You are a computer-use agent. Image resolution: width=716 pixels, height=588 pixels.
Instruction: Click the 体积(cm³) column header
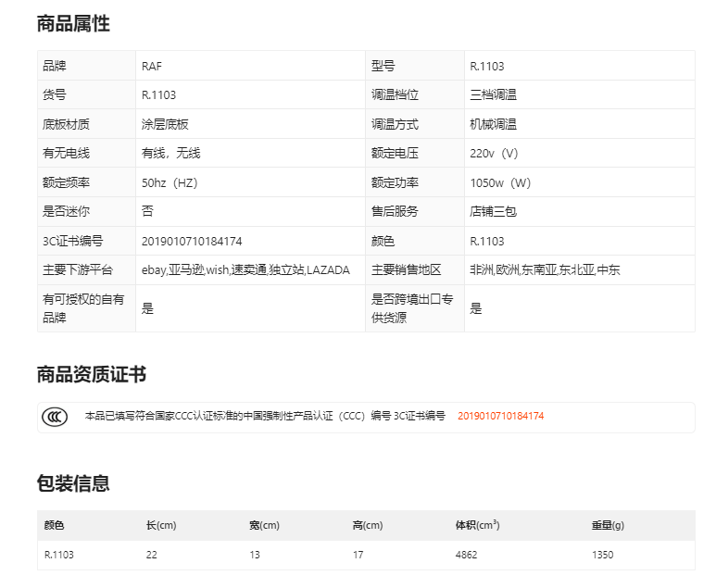pyautogui.click(x=477, y=526)
